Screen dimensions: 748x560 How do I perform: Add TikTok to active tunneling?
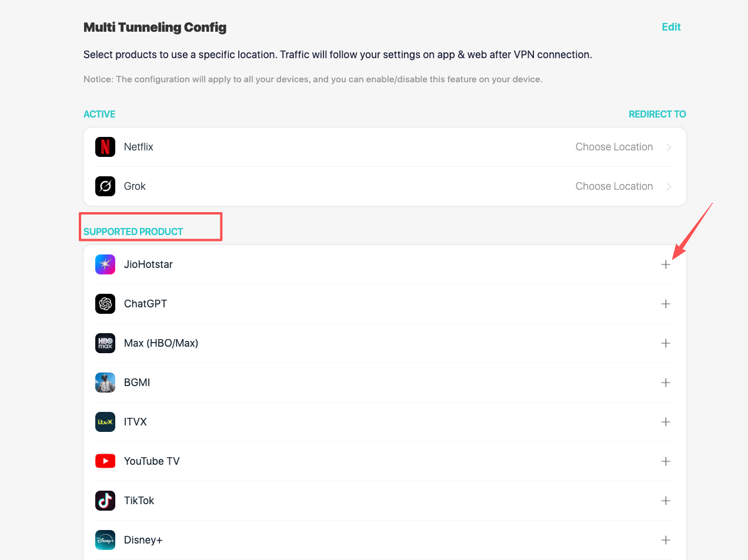point(666,501)
